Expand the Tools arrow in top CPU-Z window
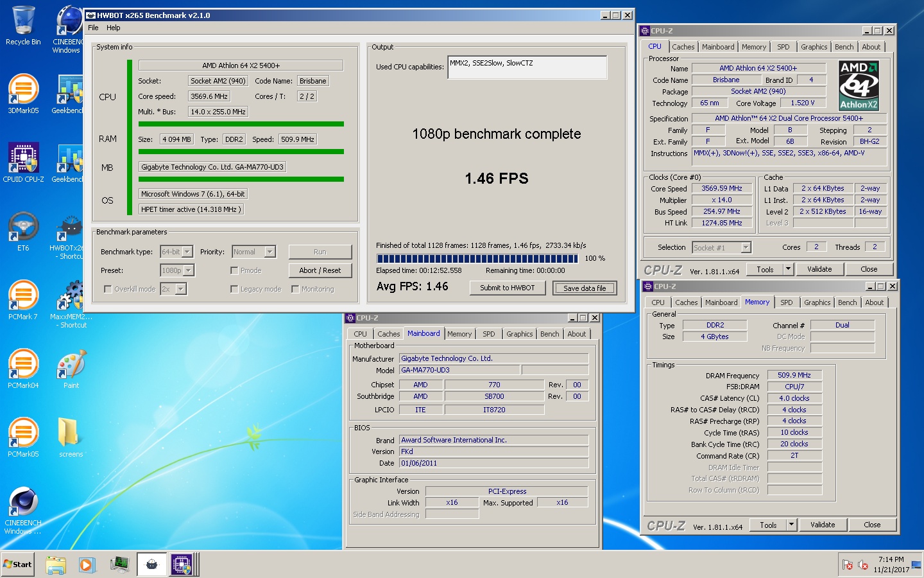 click(788, 269)
